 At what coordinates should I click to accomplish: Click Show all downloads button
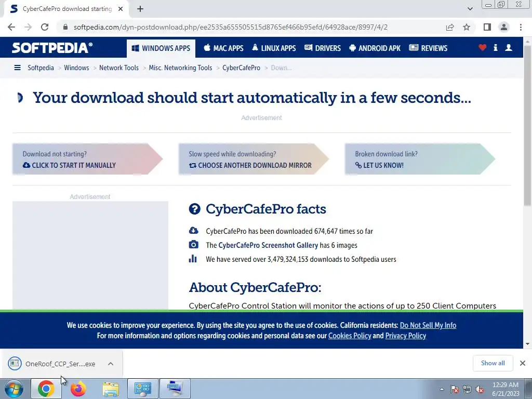click(493, 363)
